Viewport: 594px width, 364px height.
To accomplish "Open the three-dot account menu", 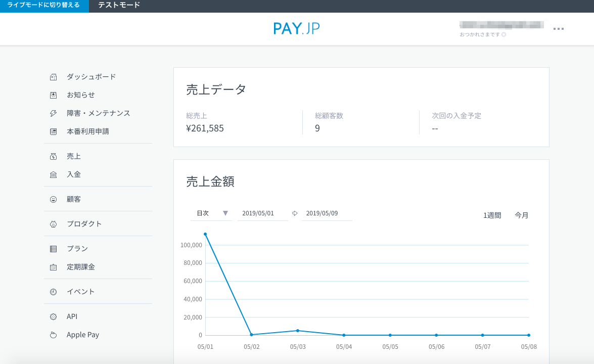I will tap(559, 29).
